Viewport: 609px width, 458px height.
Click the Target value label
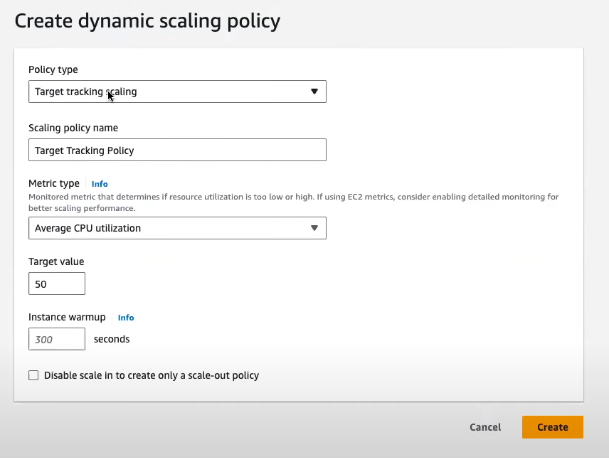56,261
